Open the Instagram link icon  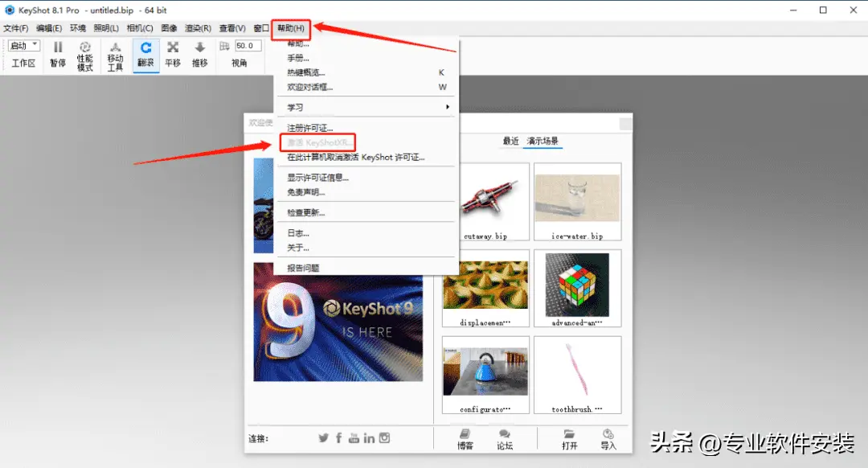(x=384, y=437)
